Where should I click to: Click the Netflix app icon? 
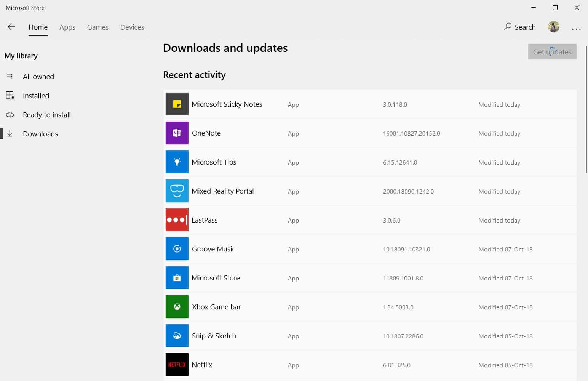(x=177, y=365)
